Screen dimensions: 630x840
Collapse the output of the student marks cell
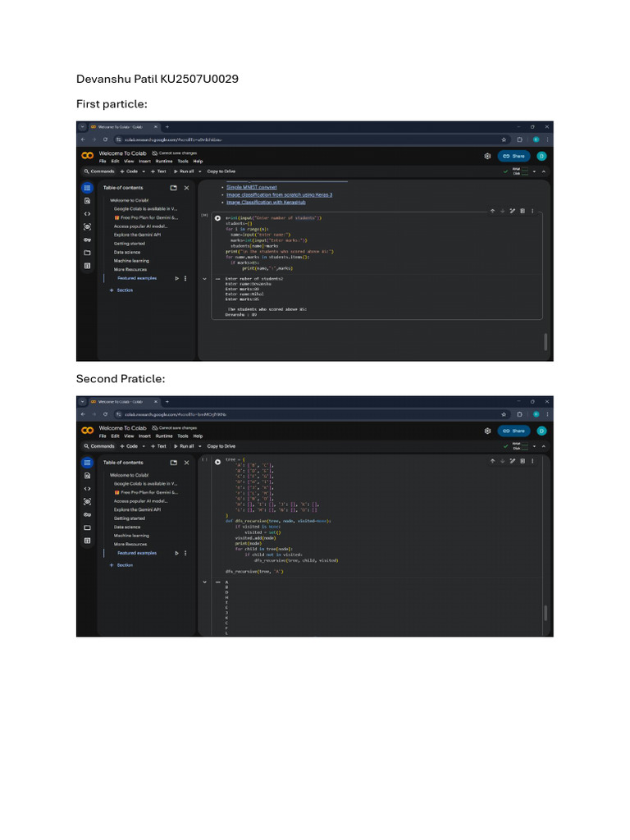pyautogui.click(x=204, y=279)
